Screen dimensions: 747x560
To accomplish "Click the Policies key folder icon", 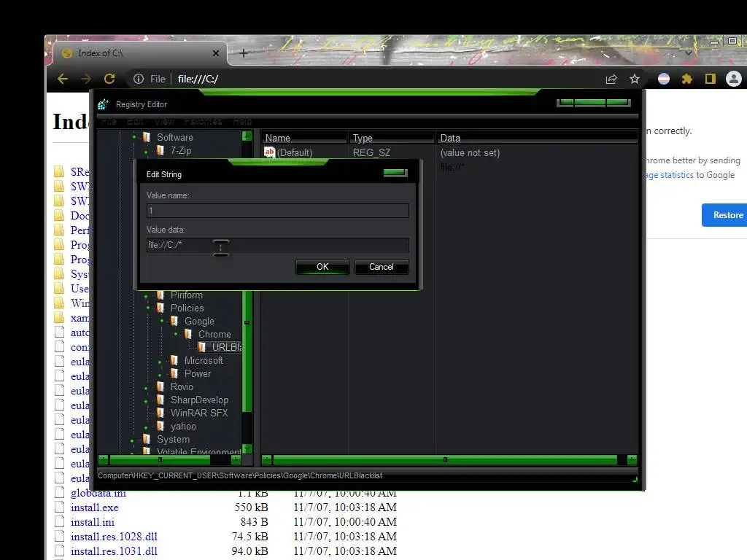I will (160, 308).
